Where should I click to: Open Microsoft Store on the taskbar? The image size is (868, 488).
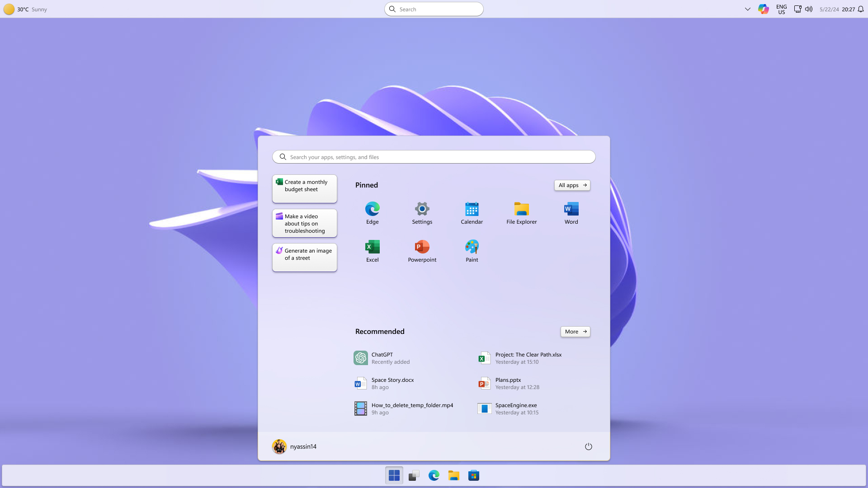pos(473,475)
